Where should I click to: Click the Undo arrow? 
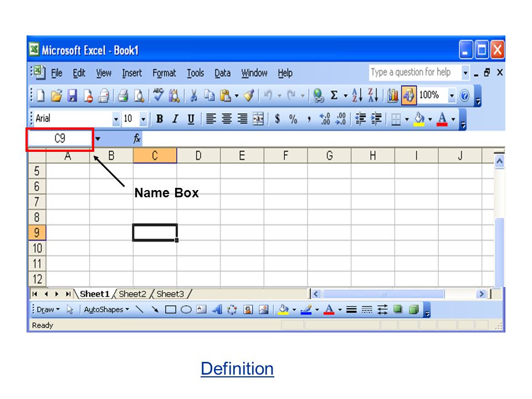click(x=268, y=95)
